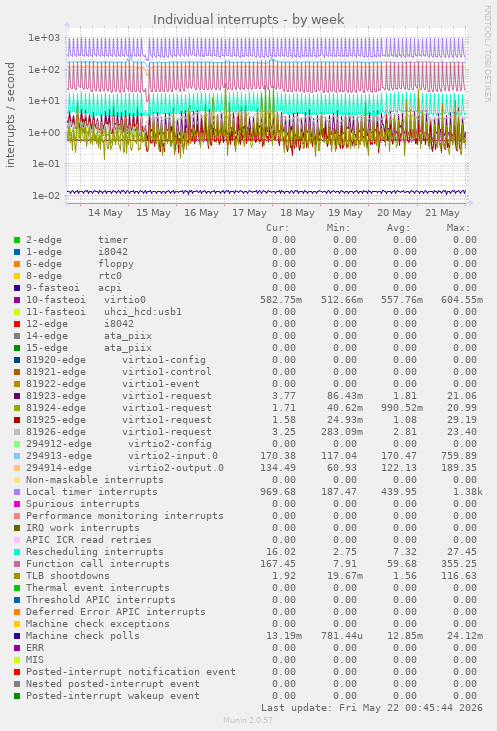Click the RRDTOOL / TOBI OETIKER watermark

tap(487, 54)
